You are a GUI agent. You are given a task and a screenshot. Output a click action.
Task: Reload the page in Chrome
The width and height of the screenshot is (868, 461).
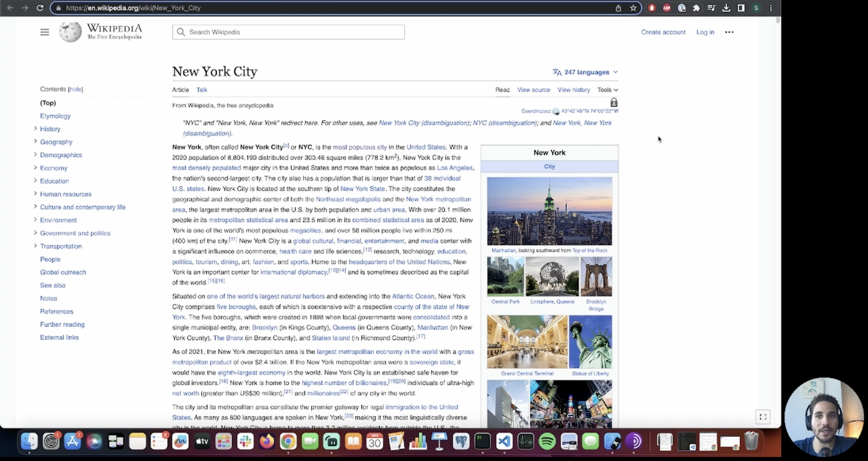(40, 8)
